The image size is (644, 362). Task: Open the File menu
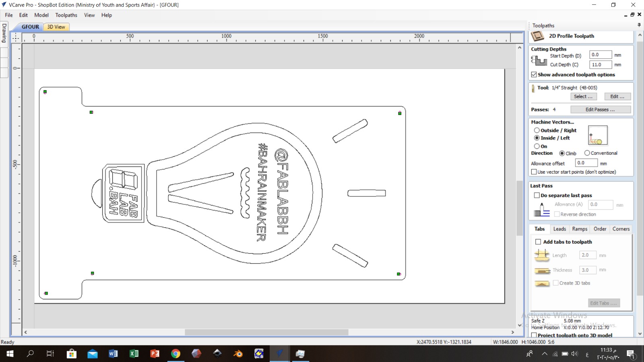(x=9, y=15)
